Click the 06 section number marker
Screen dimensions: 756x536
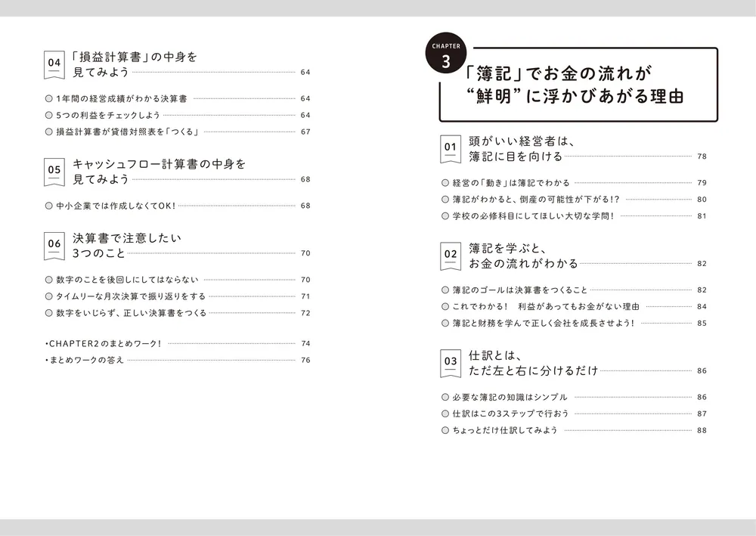(54, 246)
